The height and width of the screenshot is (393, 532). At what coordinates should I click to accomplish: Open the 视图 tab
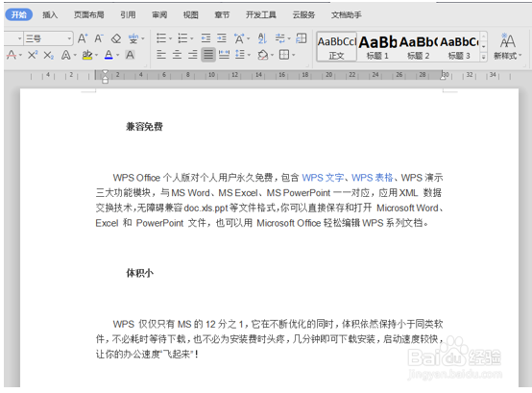[x=191, y=14]
